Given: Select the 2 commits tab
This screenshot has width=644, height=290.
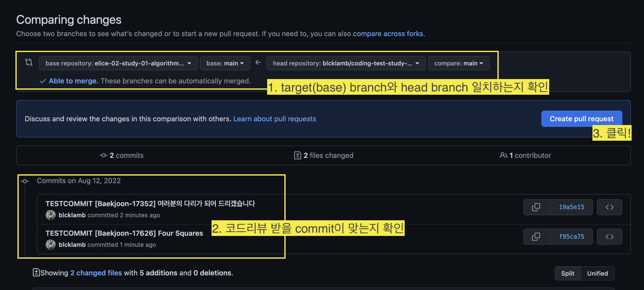Looking at the screenshot, I should pos(122,155).
